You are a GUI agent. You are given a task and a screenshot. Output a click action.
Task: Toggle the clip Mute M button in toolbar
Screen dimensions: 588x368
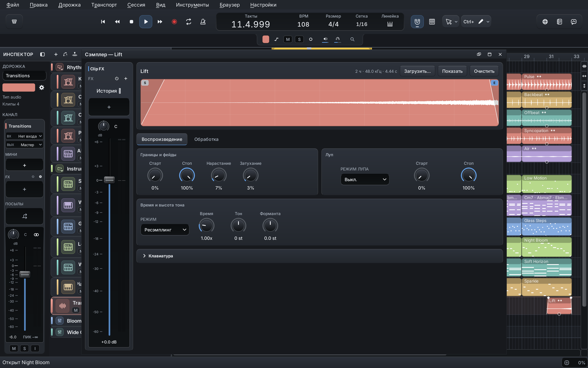[288, 39]
